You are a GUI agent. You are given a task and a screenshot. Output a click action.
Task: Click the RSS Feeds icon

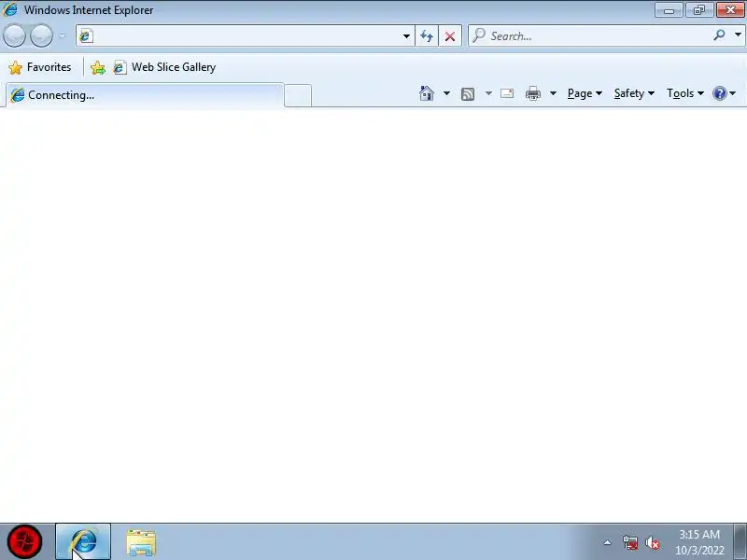click(x=468, y=94)
